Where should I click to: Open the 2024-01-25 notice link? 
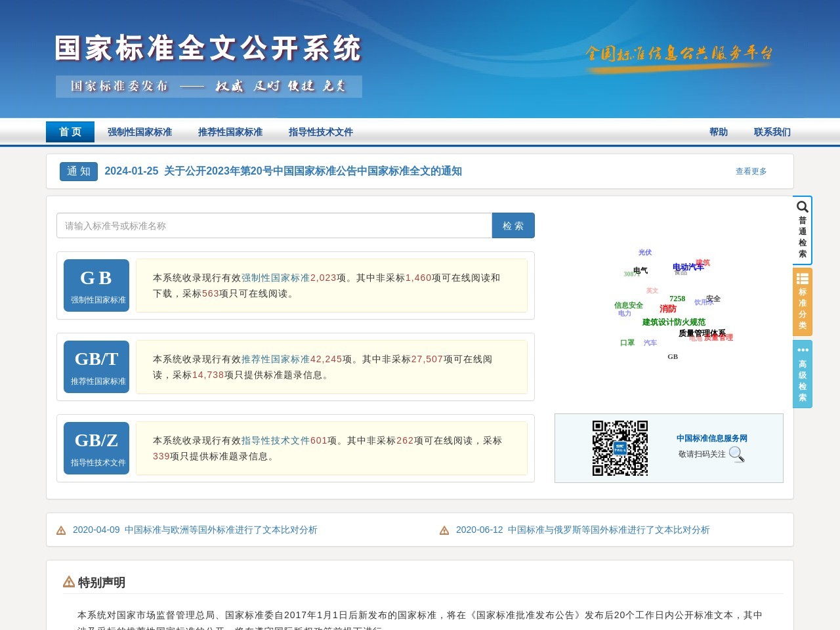[285, 171]
